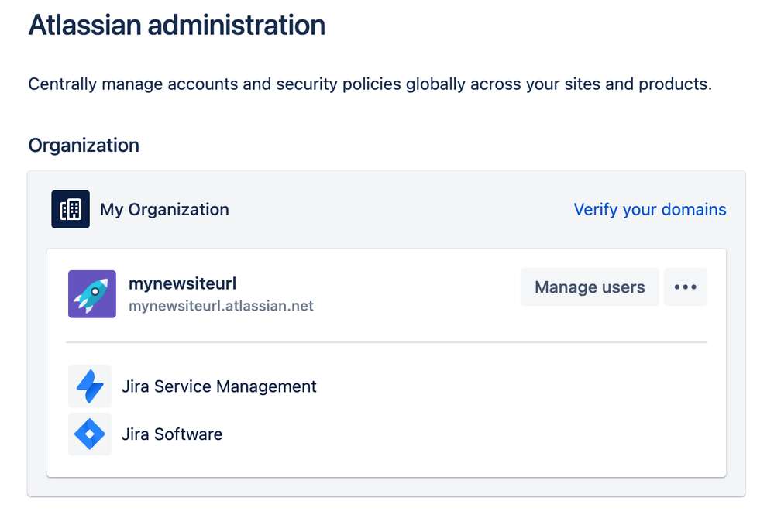Open the three-dots more actions menu
Screen dimensions: 774x532
(685, 287)
